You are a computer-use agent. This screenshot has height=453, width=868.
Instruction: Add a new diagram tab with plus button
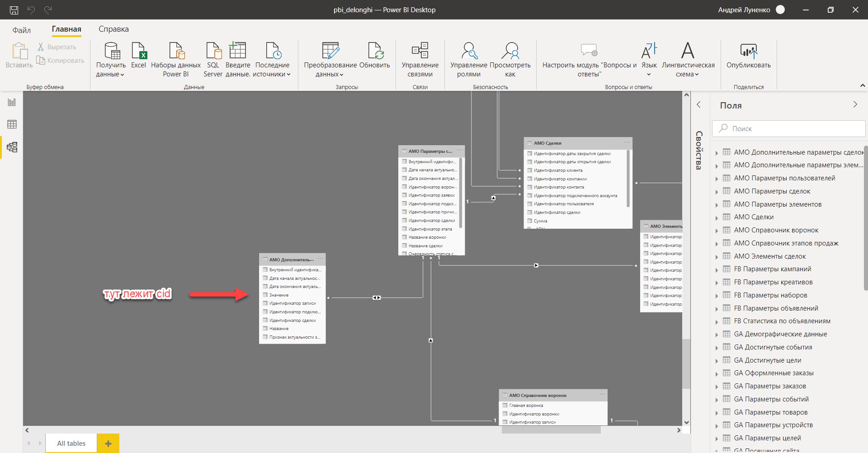[x=108, y=444]
